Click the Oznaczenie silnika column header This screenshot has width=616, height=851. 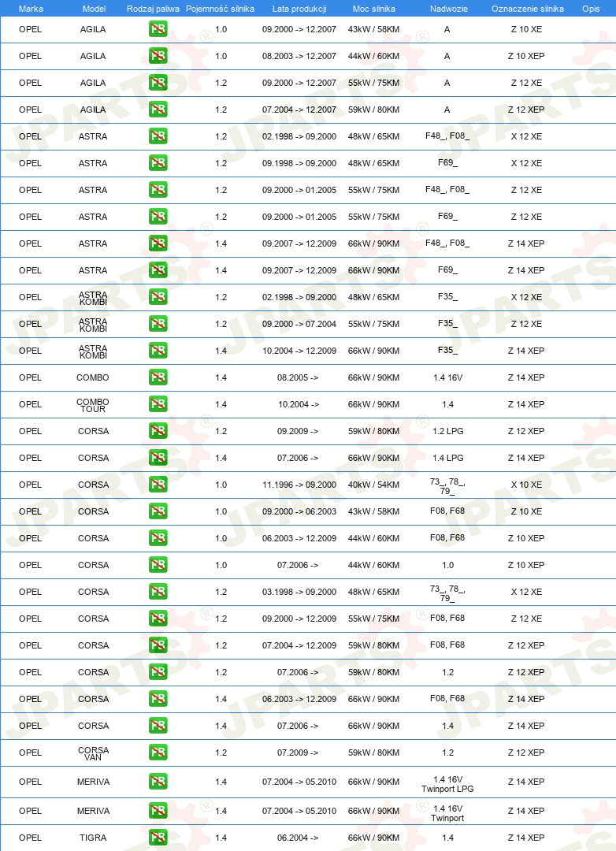(x=527, y=9)
